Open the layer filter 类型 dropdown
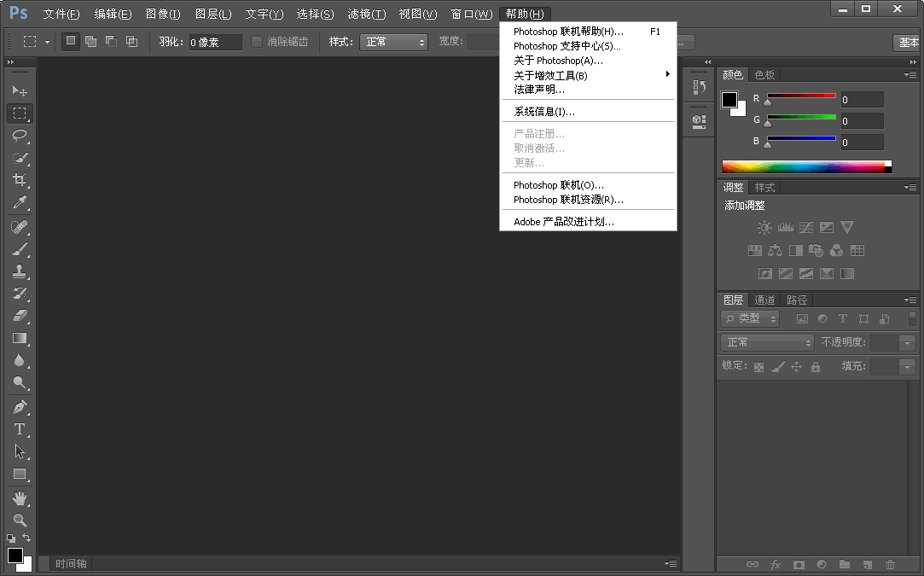 point(750,319)
